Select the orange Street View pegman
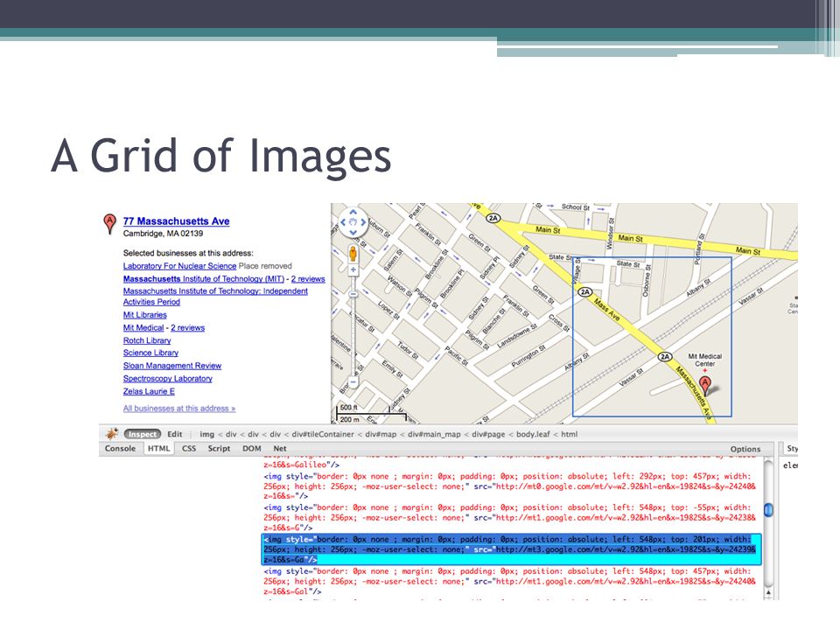The height and width of the screenshot is (630, 840). [x=353, y=253]
